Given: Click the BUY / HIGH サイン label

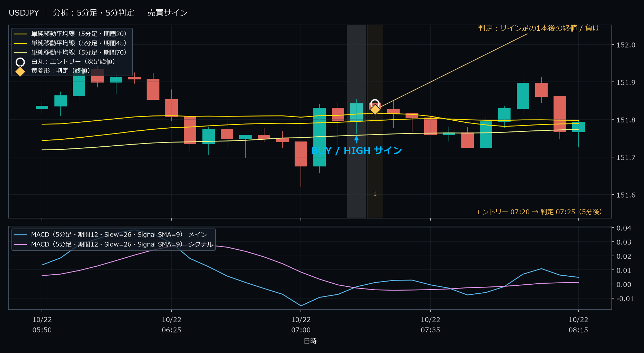Looking at the screenshot, I should click(x=356, y=151).
